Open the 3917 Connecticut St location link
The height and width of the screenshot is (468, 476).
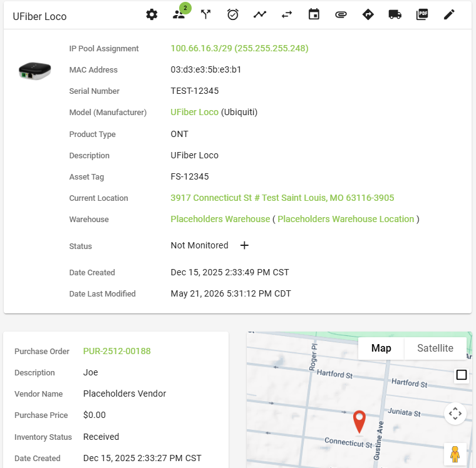tap(282, 198)
